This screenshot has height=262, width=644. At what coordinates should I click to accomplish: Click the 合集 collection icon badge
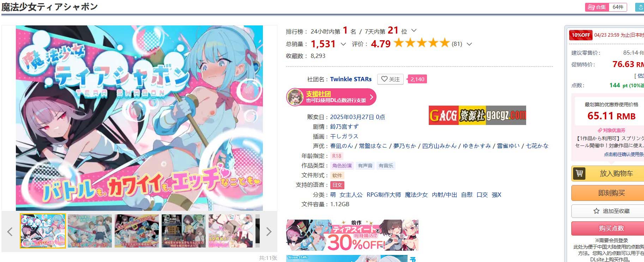[597, 7]
